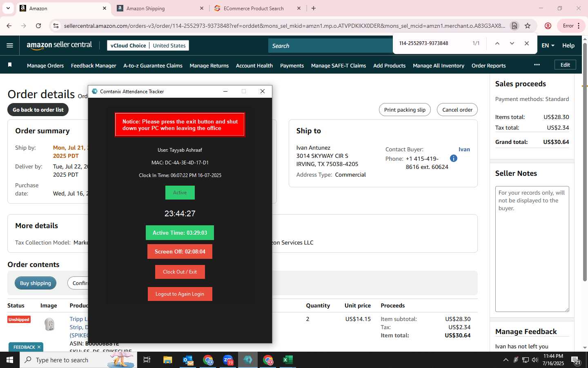
Task: Click Go back to order list
Action: (x=38, y=110)
